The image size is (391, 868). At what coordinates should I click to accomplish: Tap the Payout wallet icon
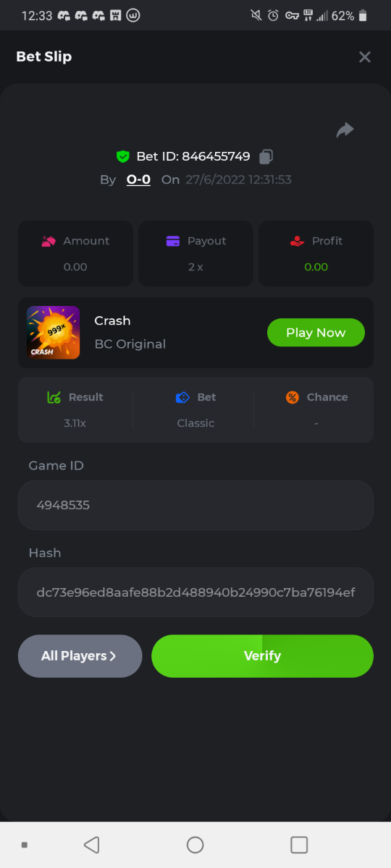click(172, 241)
